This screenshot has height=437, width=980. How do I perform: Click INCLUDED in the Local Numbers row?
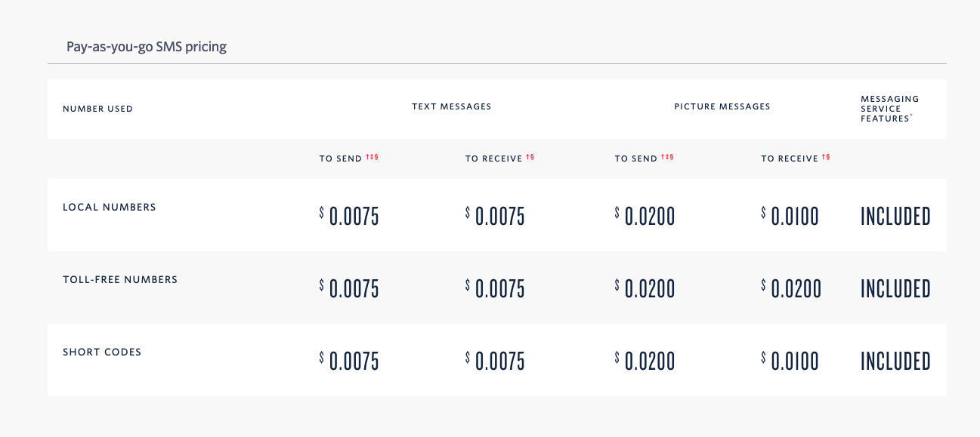pyautogui.click(x=895, y=216)
